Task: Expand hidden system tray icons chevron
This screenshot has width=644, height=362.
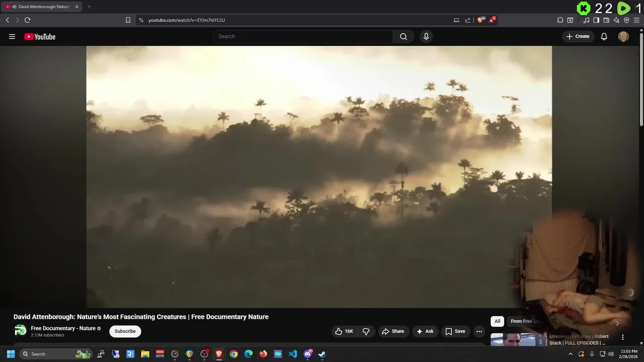Action: pos(570,354)
